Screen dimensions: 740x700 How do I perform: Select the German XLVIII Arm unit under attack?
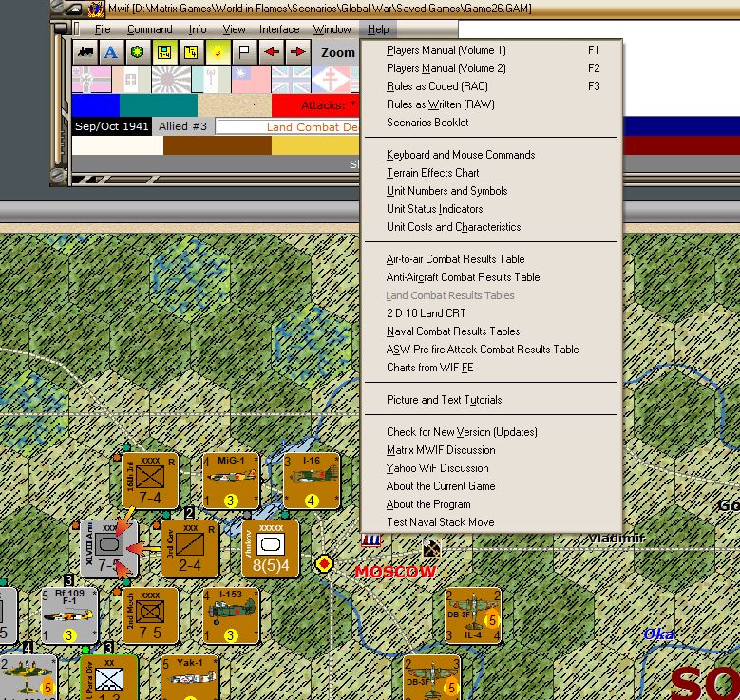[109, 548]
